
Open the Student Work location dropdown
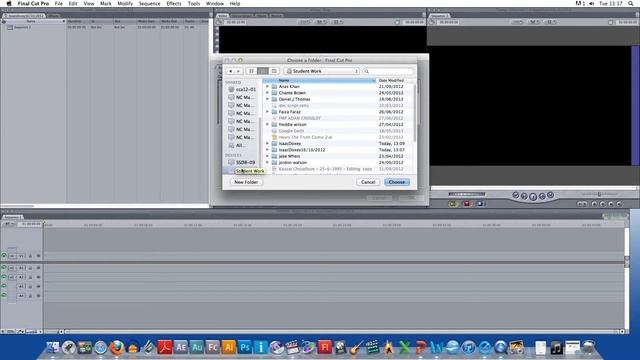322,71
